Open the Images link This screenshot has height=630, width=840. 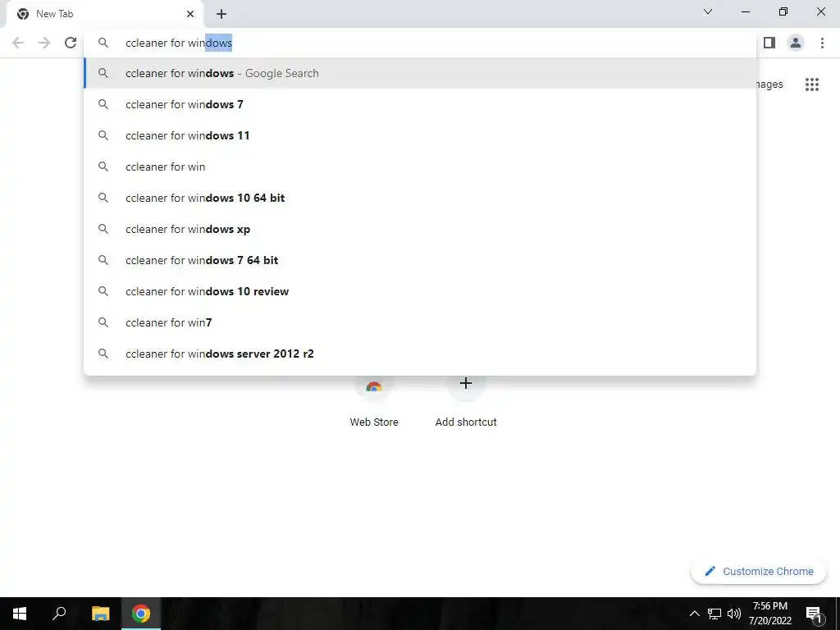click(769, 84)
